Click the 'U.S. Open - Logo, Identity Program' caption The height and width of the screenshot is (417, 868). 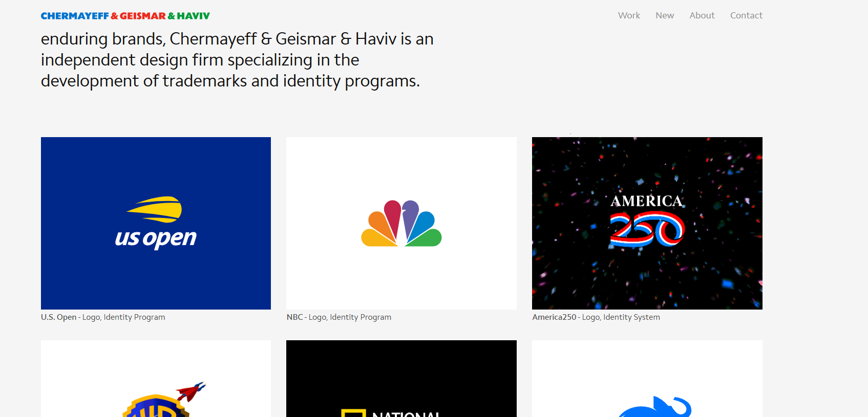point(103,317)
